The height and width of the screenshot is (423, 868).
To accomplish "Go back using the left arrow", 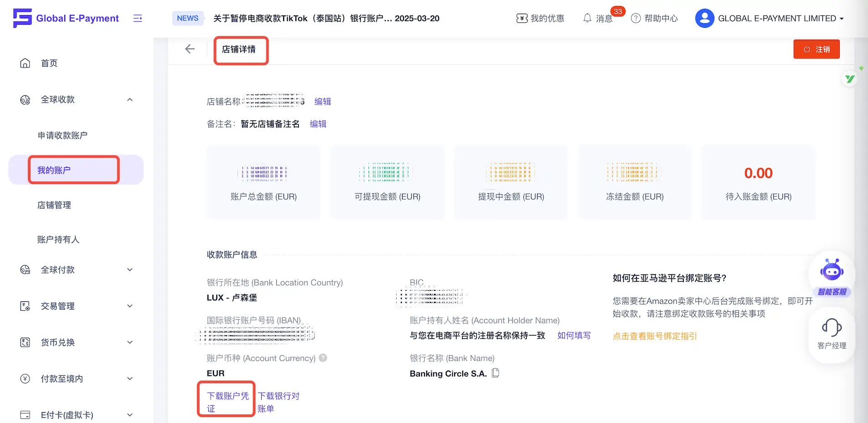I will pos(190,49).
